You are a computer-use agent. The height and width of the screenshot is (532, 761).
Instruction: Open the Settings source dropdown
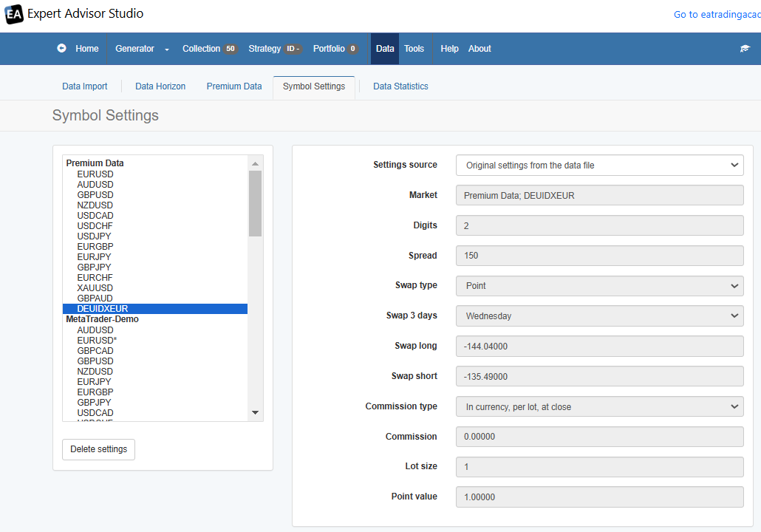pyautogui.click(x=599, y=165)
